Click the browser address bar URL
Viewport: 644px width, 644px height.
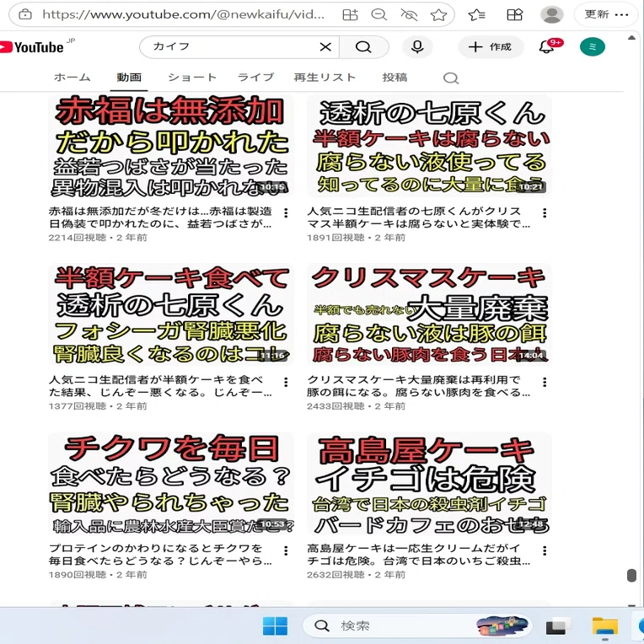point(183,15)
